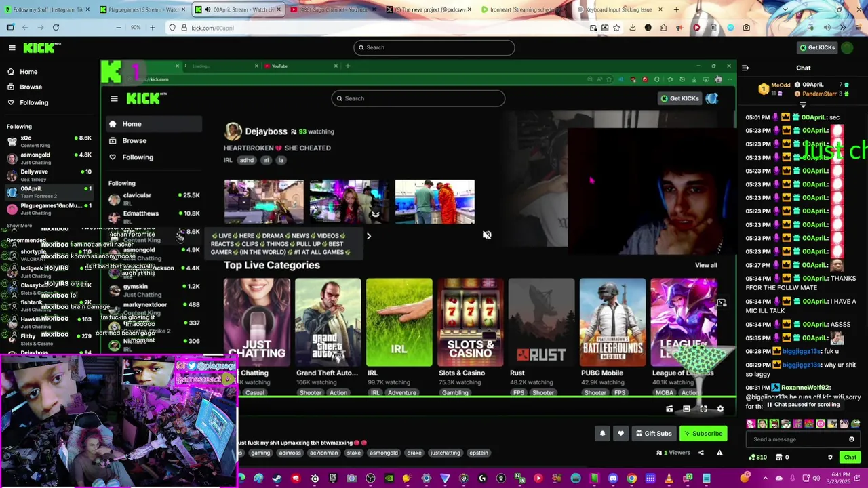Click the Gift Subs button

click(653, 434)
